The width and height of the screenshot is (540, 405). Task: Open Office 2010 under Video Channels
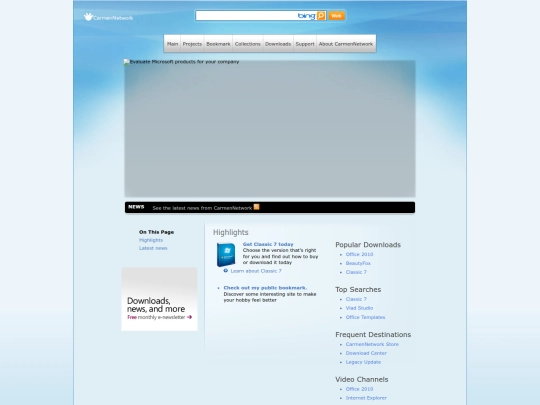(x=359, y=389)
